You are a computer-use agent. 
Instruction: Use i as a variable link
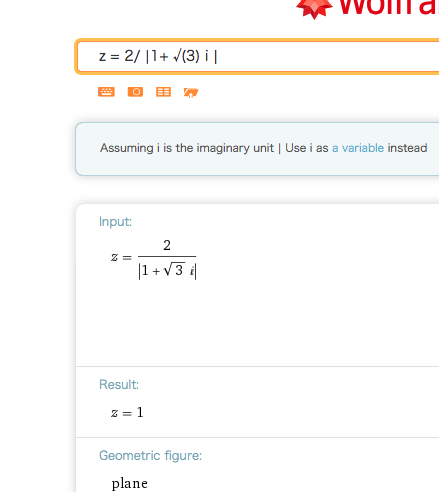click(358, 148)
